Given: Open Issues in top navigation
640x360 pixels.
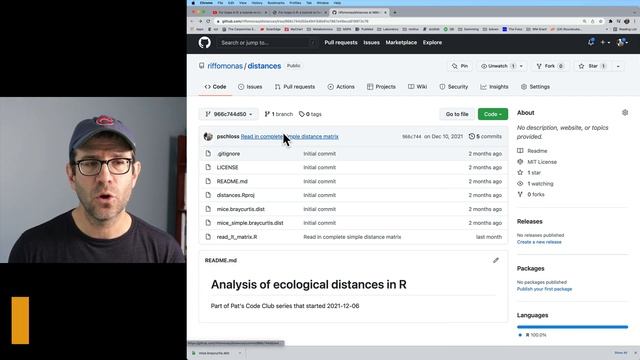Looking at the screenshot, I should (371, 42).
